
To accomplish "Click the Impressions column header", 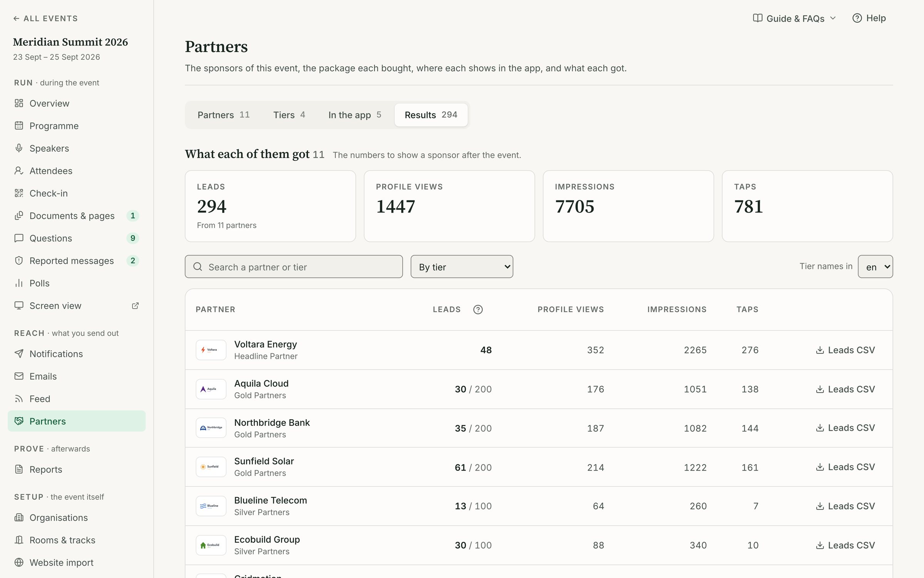I will click(x=677, y=309).
